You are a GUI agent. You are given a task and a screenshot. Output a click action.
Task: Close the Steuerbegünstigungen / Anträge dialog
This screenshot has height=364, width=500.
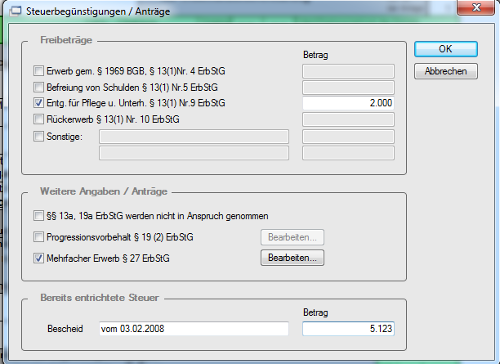(476, 7)
